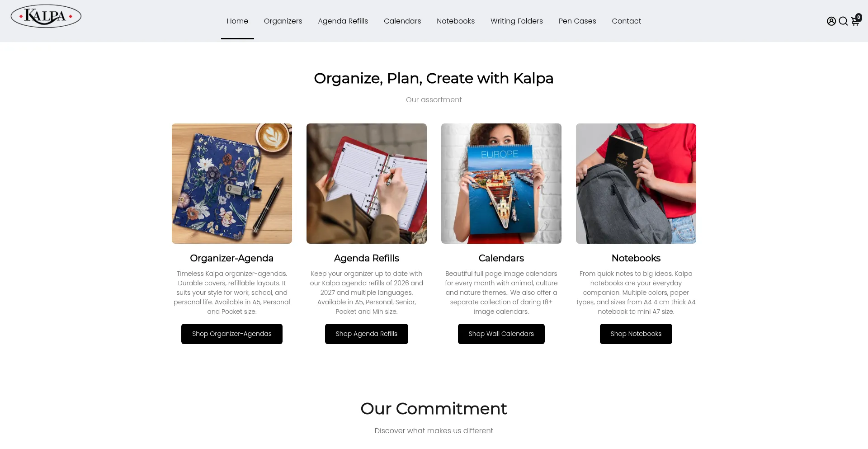Viewport: 868px width, 449px height.
Task: Open the user account icon
Action: pyautogui.click(x=831, y=21)
